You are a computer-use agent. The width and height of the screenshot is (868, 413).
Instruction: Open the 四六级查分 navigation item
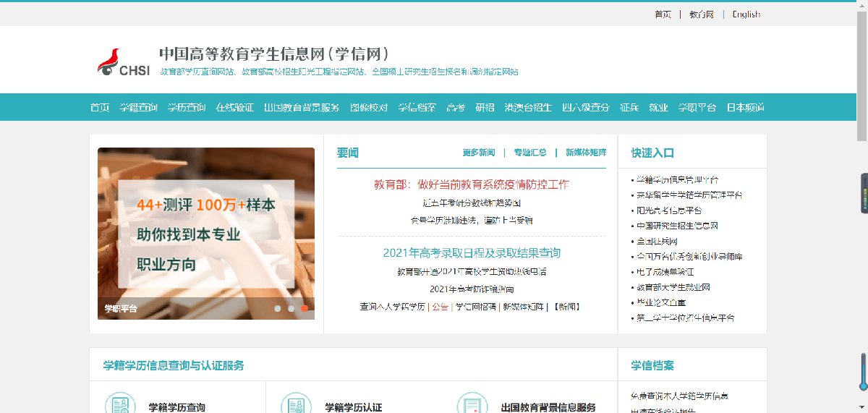click(x=586, y=107)
